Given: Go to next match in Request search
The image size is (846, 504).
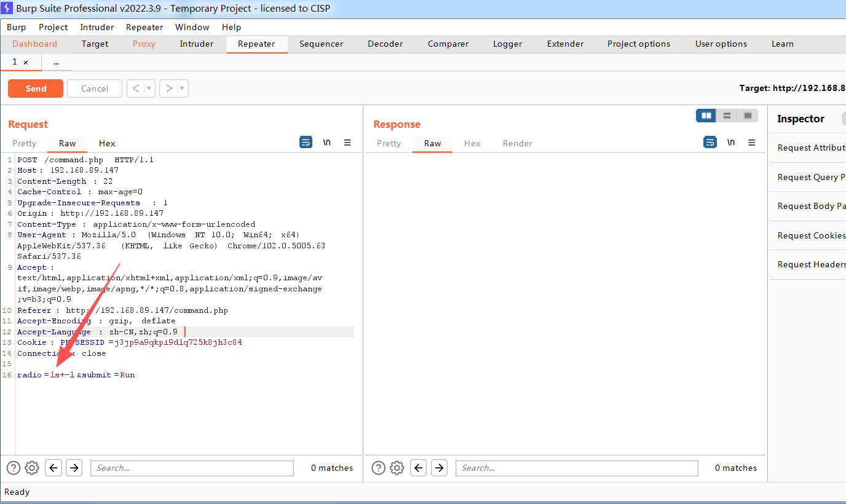Looking at the screenshot, I should point(74,468).
